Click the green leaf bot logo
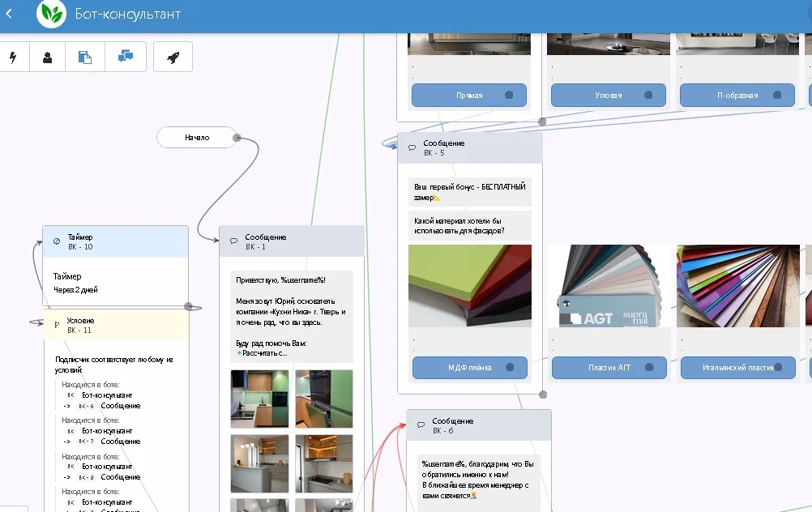Image resolution: width=812 pixels, height=512 pixels. [51, 14]
